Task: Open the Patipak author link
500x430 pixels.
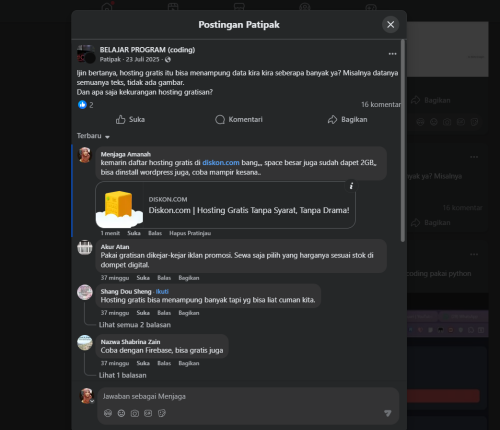Action: tap(110, 59)
